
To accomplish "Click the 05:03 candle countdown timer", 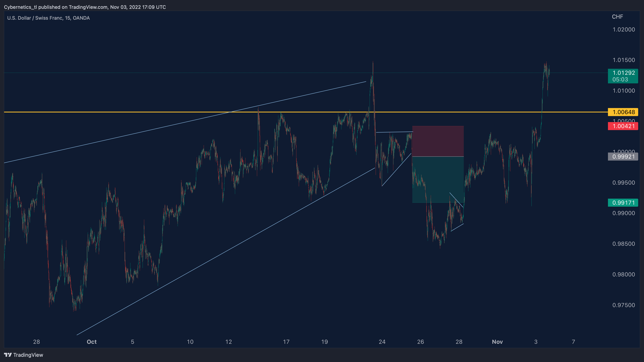I will coord(620,80).
